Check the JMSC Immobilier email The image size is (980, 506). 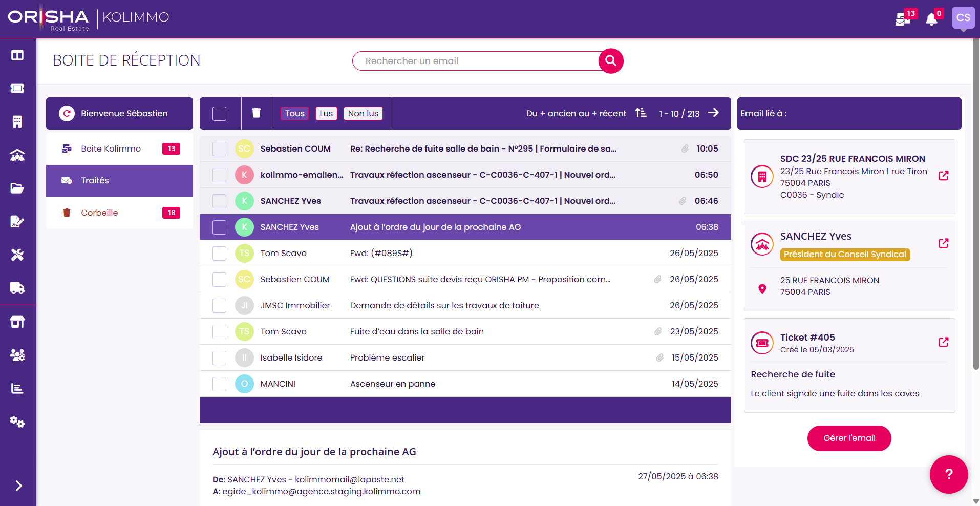219,306
